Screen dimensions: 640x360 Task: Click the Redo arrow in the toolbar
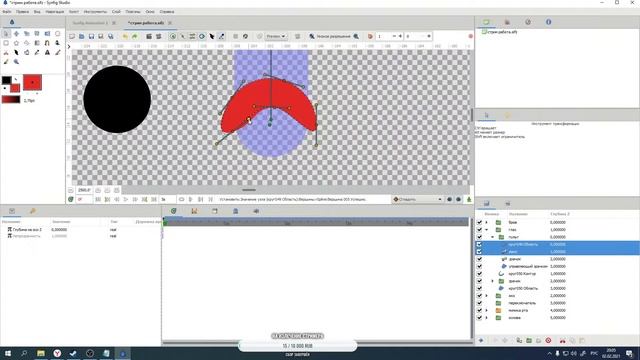click(135, 36)
